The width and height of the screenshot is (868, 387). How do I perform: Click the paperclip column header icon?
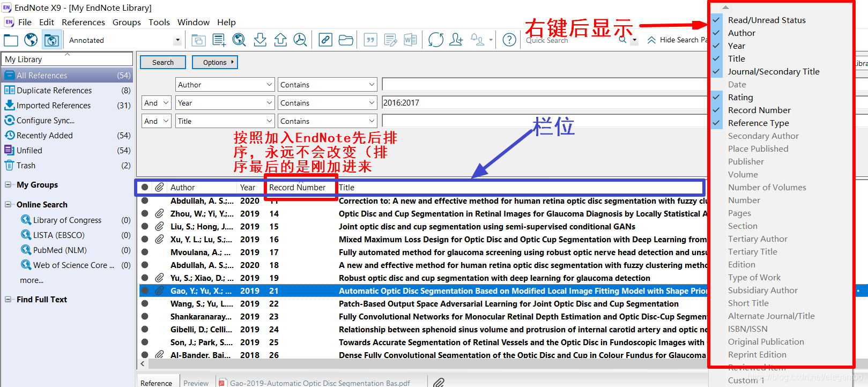coord(160,188)
